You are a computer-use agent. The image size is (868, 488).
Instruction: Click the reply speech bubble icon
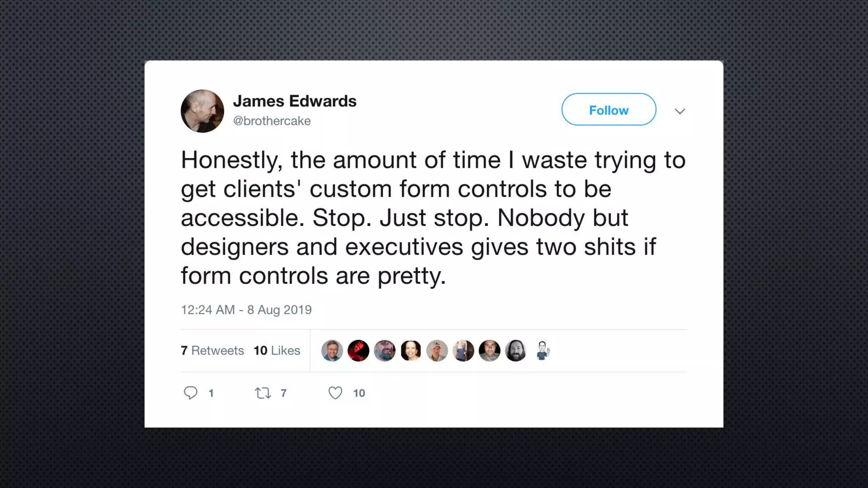190,393
